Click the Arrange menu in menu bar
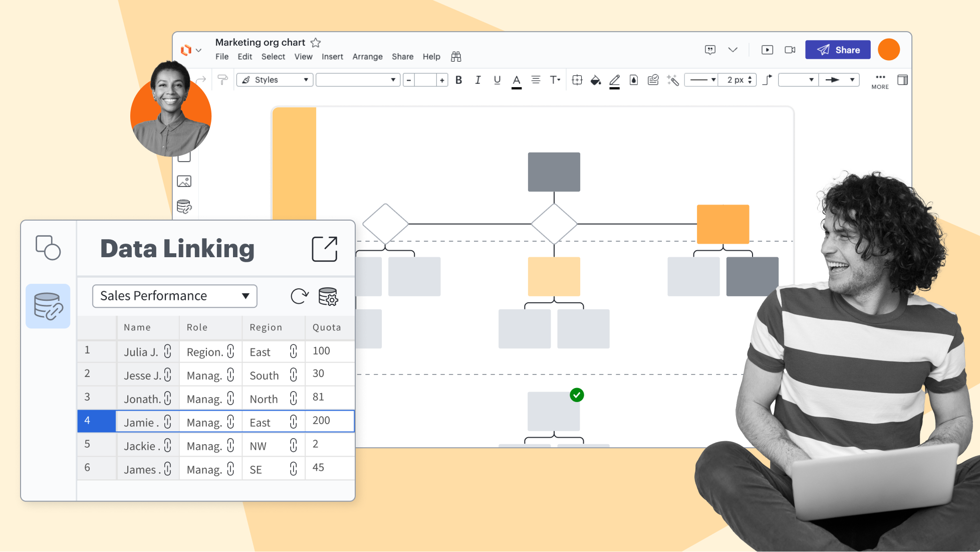Screen dimensions: 980x552 [368, 56]
